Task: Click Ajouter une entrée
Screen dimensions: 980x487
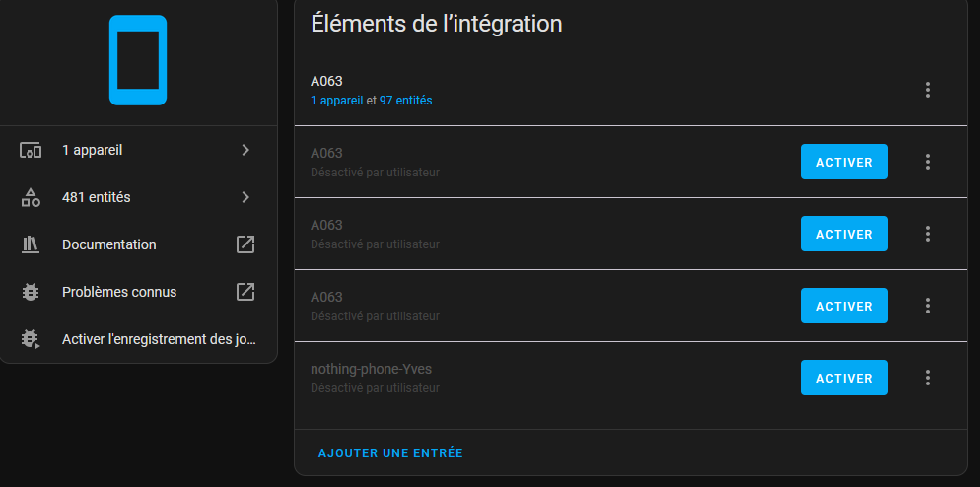Action: click(390, 453)
